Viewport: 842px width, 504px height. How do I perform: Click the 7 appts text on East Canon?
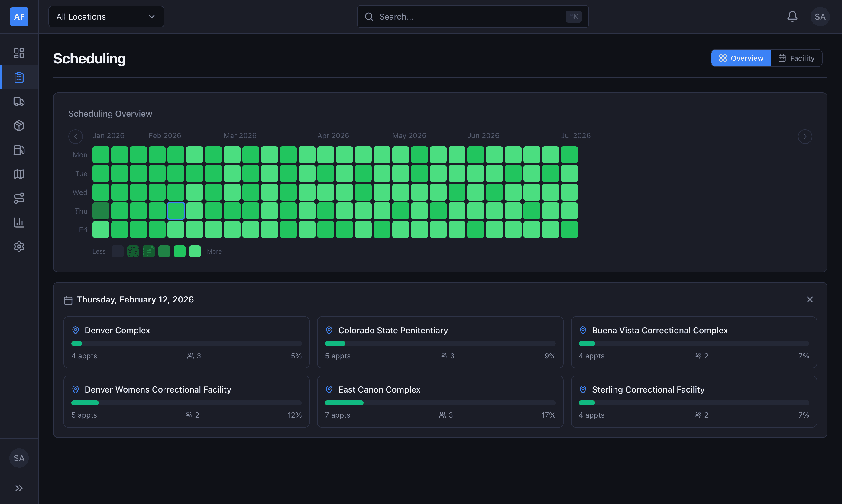point(337,415)
